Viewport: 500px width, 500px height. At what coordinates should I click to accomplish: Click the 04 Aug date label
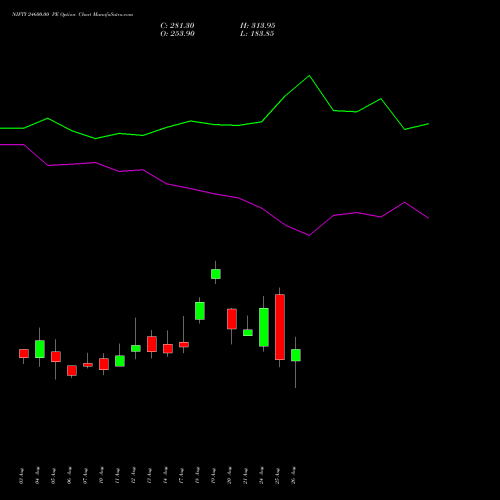pyautogui.click(x=37, y=475)
